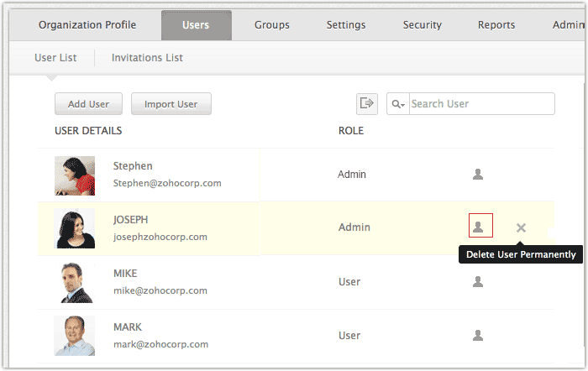
Task: Click Stephen's profile photo
Action: coord(75,175)
